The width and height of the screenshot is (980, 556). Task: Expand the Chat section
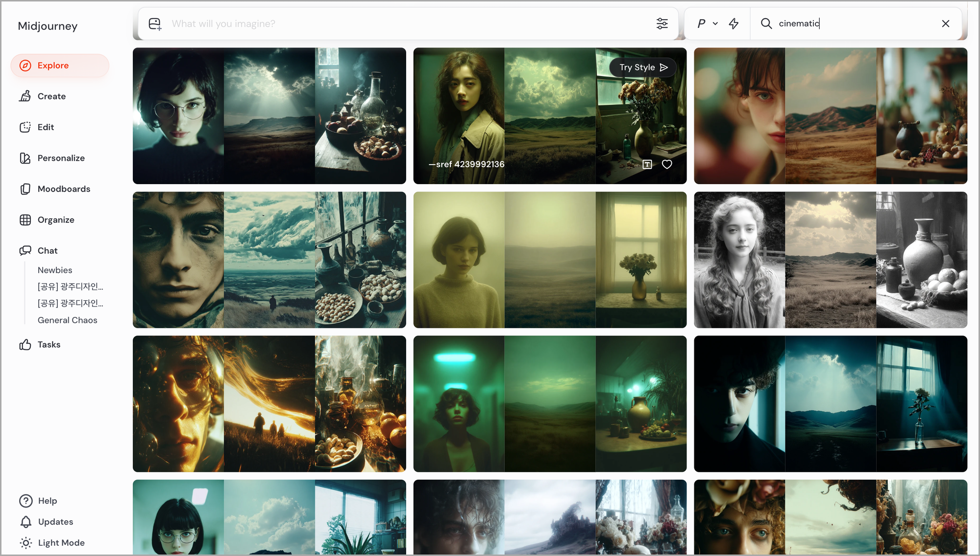pyautogui.click(x=48, y=251)
